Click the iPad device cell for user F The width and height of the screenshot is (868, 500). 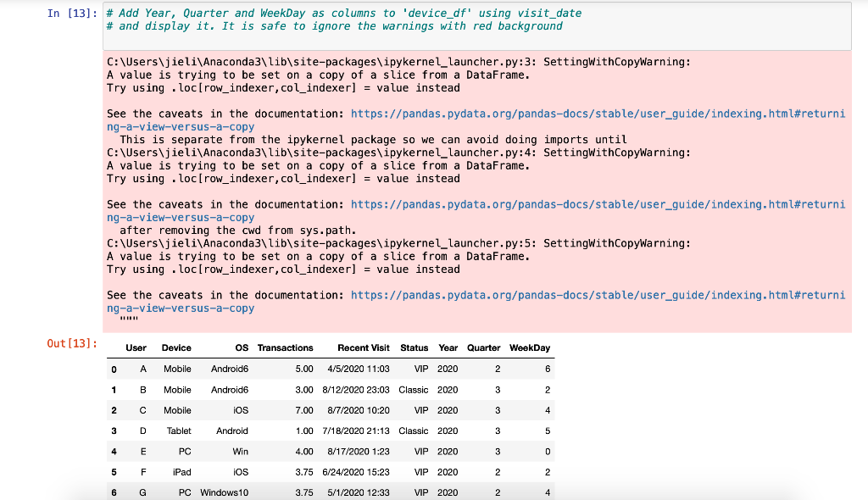pyautogui.click(x=181, y=472)
